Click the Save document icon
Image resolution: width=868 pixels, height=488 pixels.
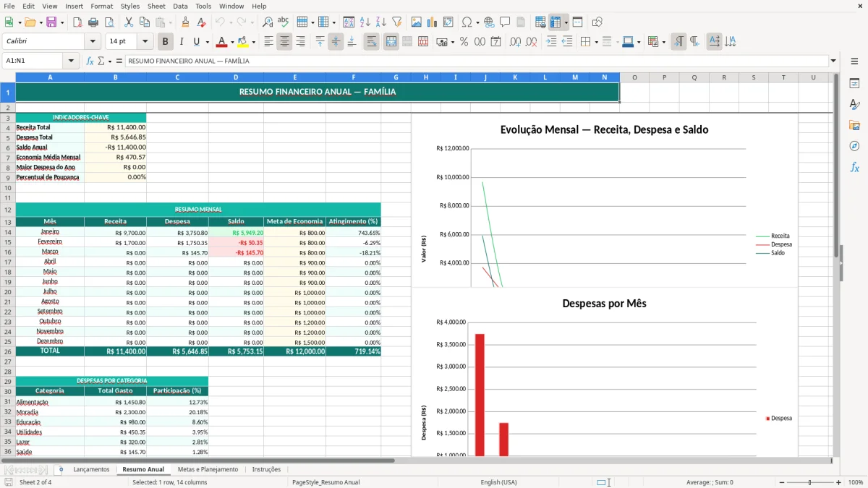point(51,22)
